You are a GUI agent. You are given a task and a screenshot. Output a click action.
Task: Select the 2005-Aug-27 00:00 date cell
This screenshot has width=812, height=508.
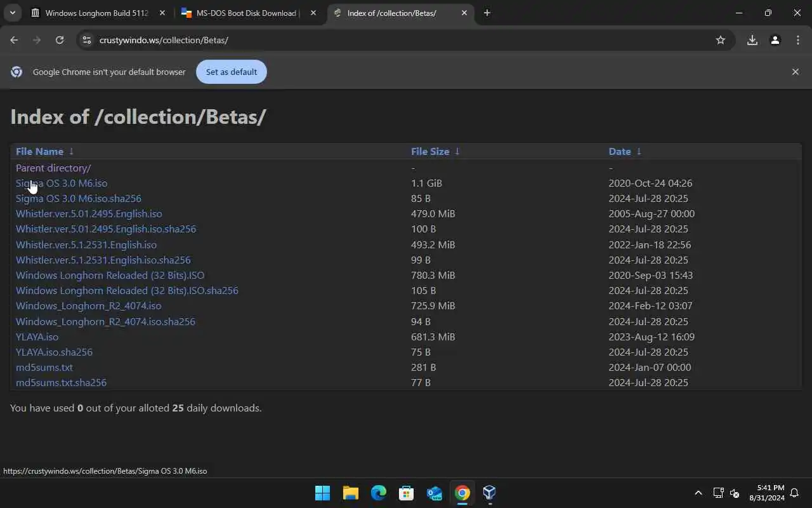coord(652,213)
